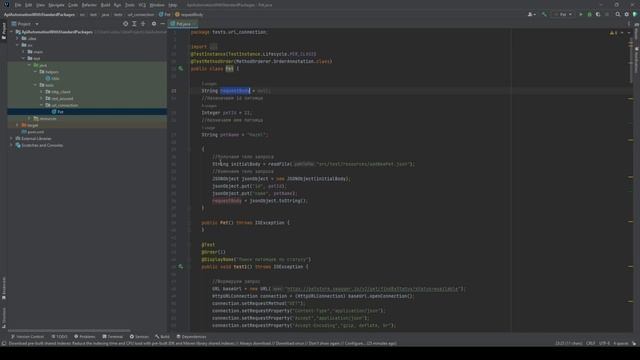The image size is (640, 360).
Task: Click the run gutter icon beside test1 method
Action: pos(181,267)
